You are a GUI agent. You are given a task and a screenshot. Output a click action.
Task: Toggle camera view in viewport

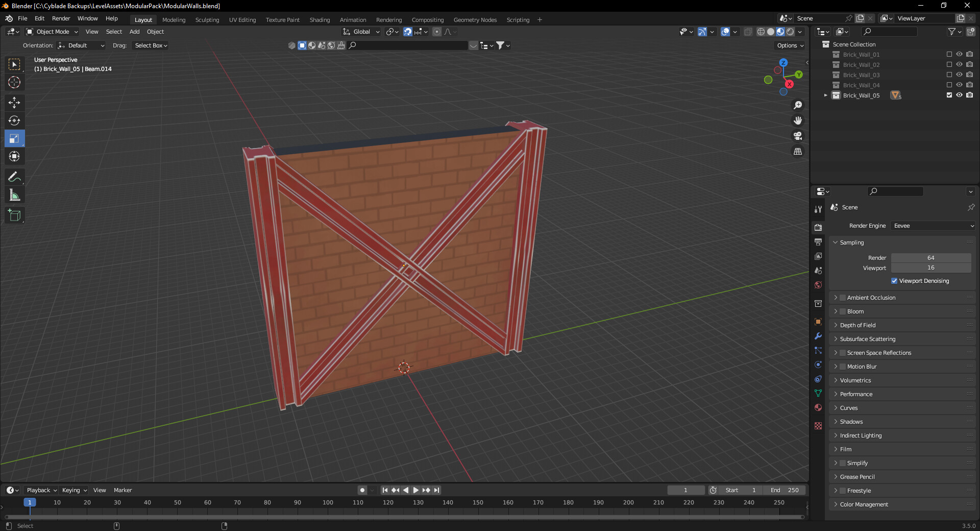pos(797,136)
